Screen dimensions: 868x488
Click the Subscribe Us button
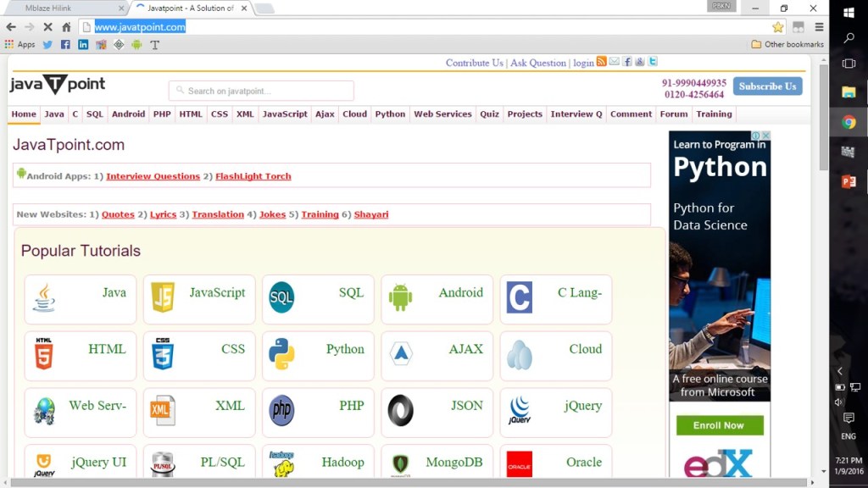(767, 86)
